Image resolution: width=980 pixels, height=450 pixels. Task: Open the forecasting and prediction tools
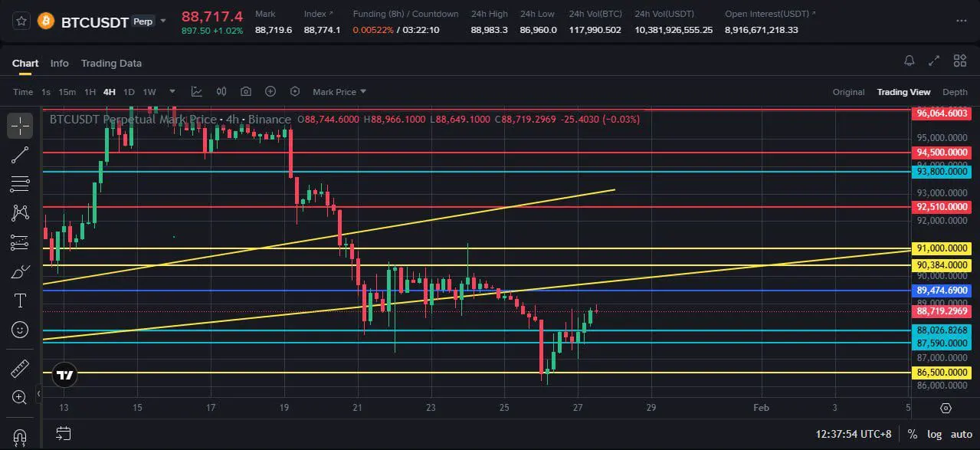(x=20, y=242)
